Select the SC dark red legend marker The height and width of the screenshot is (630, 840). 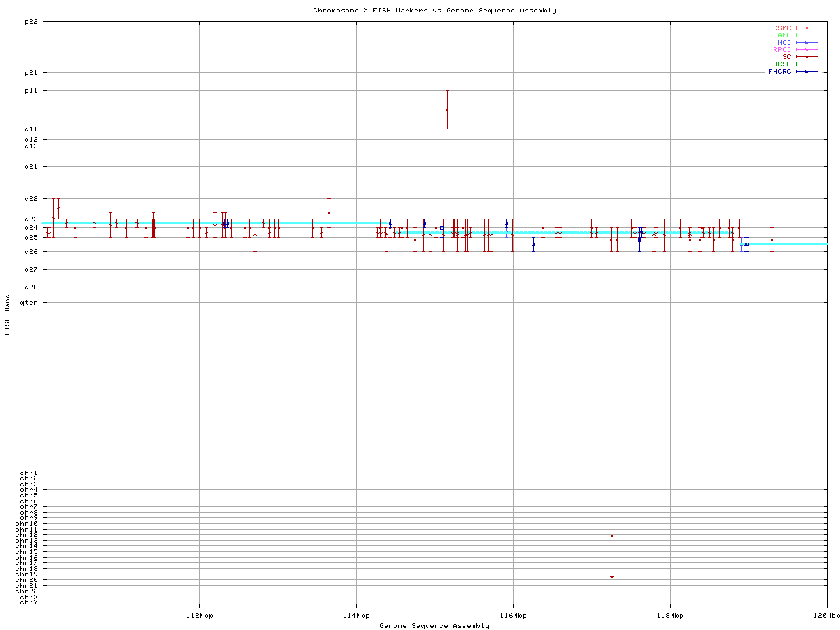point(807,57)
